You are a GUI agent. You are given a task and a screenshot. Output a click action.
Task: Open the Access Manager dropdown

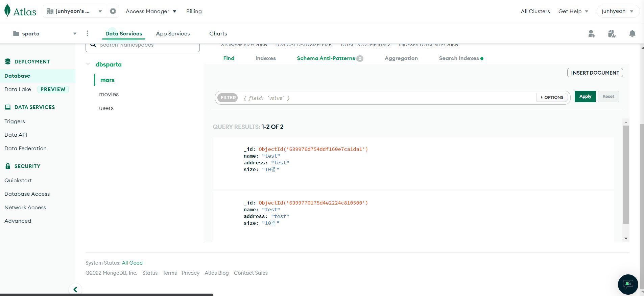151,11
